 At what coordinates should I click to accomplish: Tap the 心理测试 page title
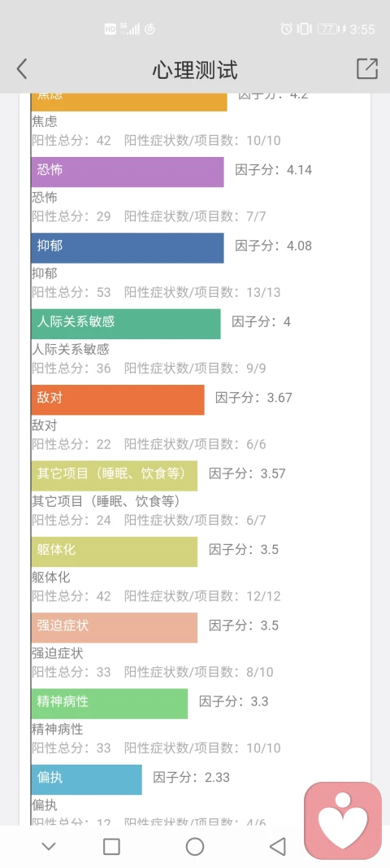coord(195,70)
